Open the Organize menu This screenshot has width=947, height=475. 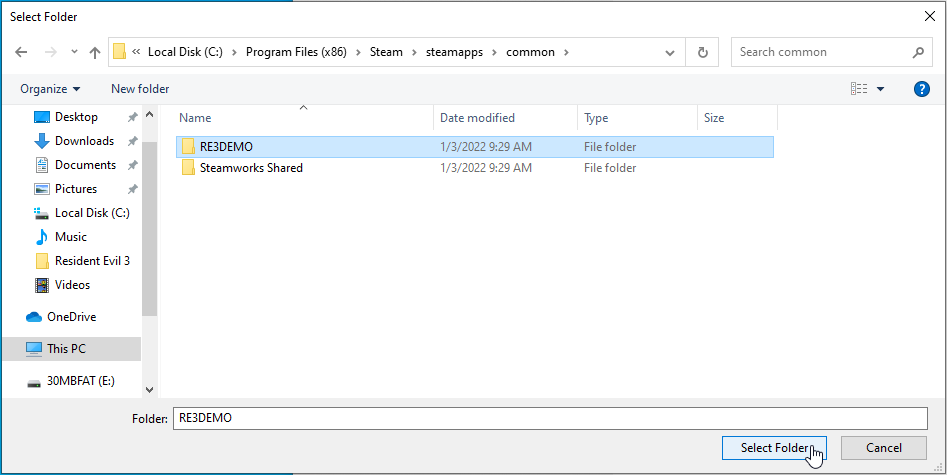[50, 89]
